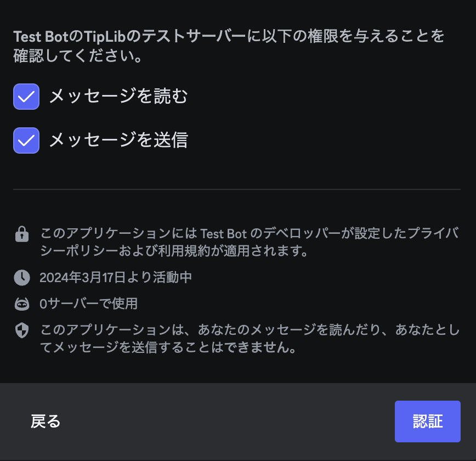Click the メッセージを送信 permission label
This screenshot has height=461, width=476.
coord(118,140)
